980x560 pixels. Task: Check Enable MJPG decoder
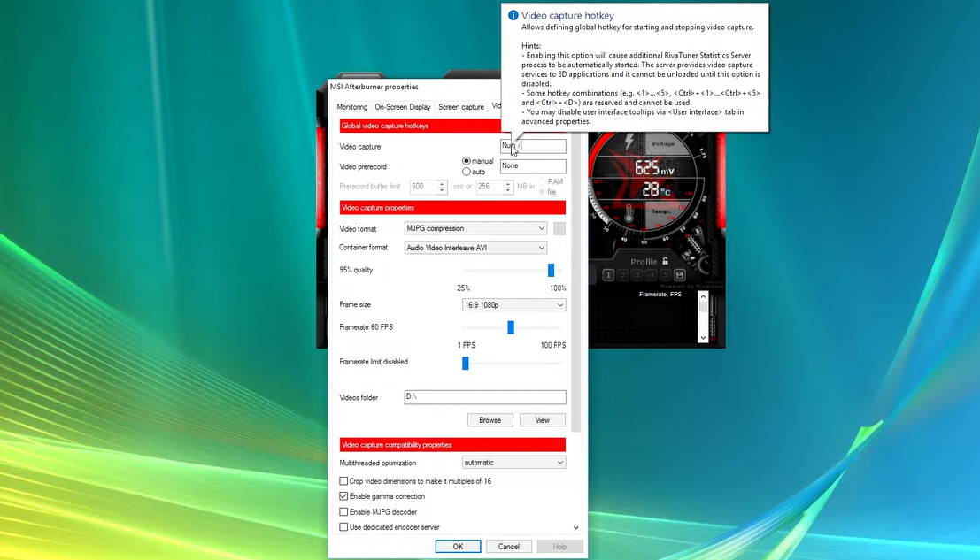click(x=343, y=511)
